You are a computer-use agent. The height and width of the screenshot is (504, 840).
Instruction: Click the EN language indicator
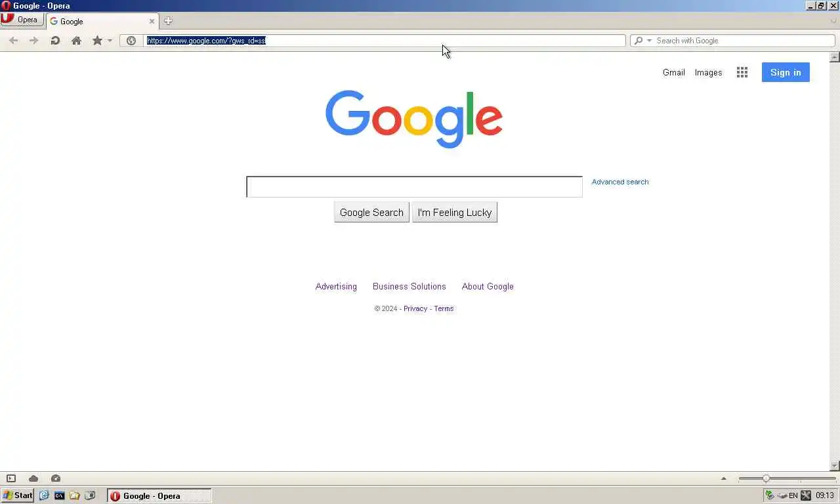(793, 495)
